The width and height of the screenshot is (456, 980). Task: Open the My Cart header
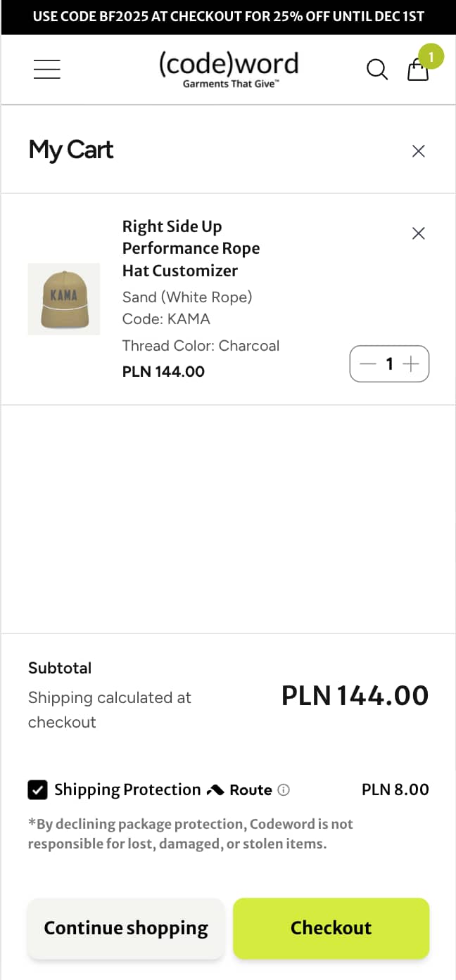click(70, 150)
